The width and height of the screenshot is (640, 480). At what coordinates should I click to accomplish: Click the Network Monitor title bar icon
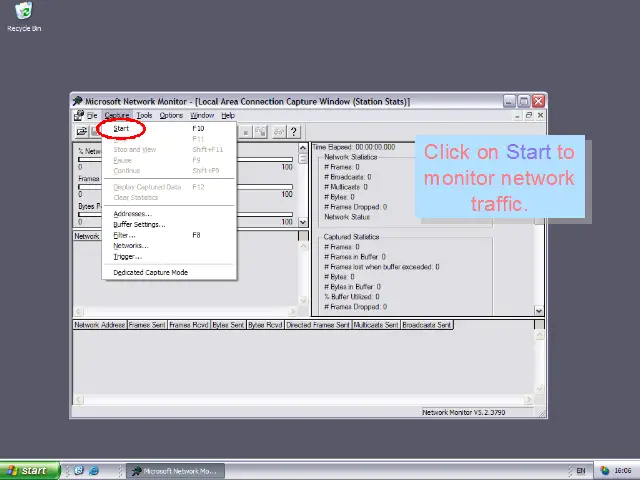[x=78, y=101]
